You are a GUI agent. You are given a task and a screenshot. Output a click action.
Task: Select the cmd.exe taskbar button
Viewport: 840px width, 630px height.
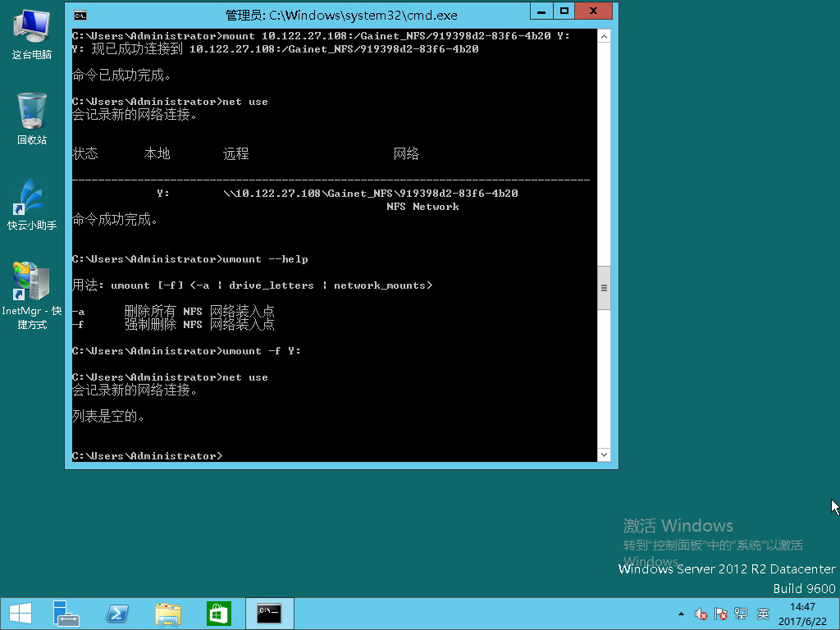269,614
